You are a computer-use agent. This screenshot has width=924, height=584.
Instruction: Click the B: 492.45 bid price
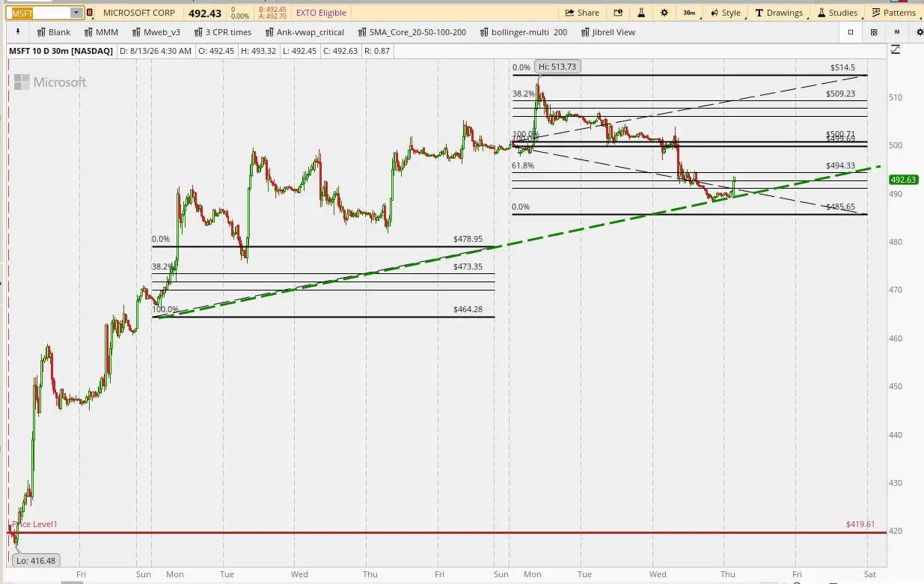coord(272,10)
